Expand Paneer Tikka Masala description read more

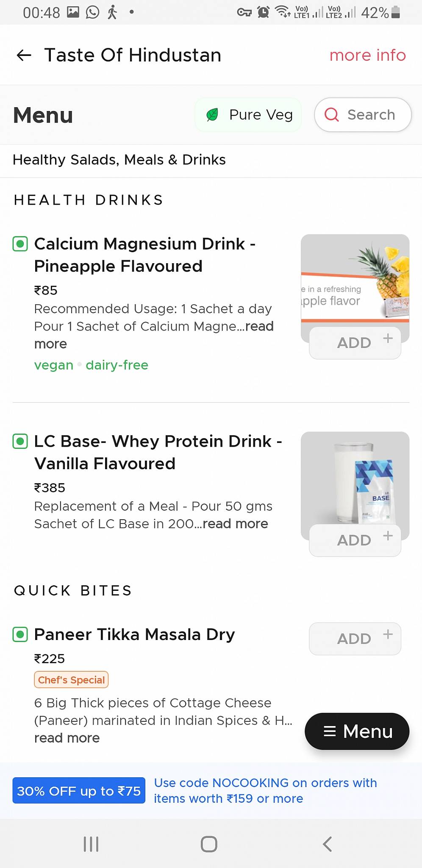coord(67,738)
